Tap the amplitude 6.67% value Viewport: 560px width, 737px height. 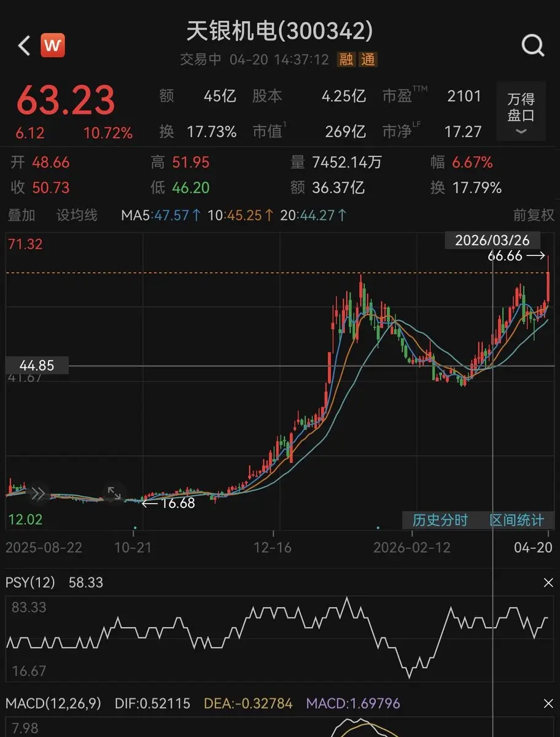coord(472,163)
